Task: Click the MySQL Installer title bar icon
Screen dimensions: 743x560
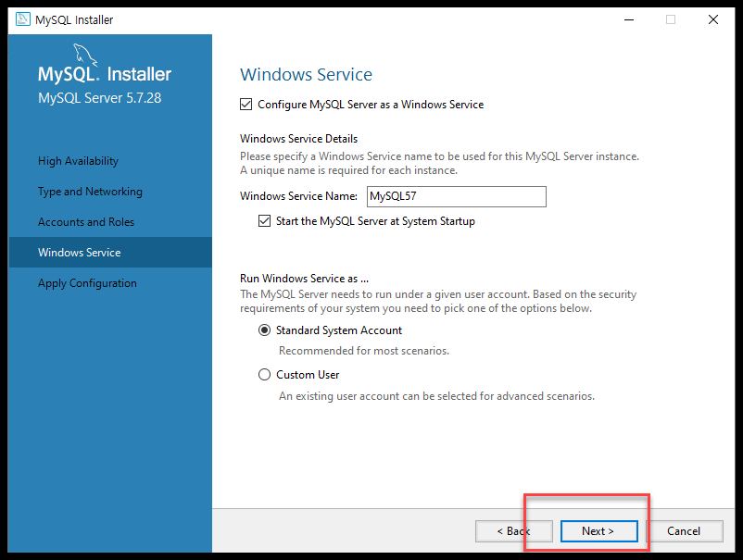Action: 23,19
